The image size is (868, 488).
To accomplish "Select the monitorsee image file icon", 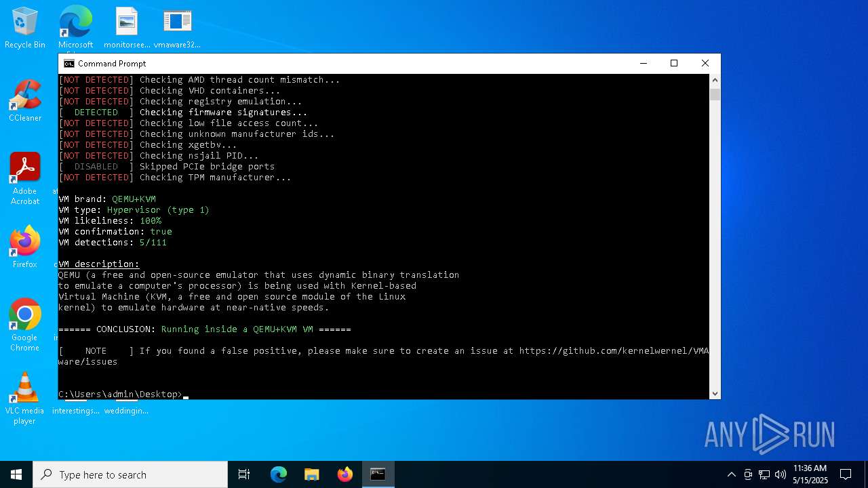I will tap(127, 28).
